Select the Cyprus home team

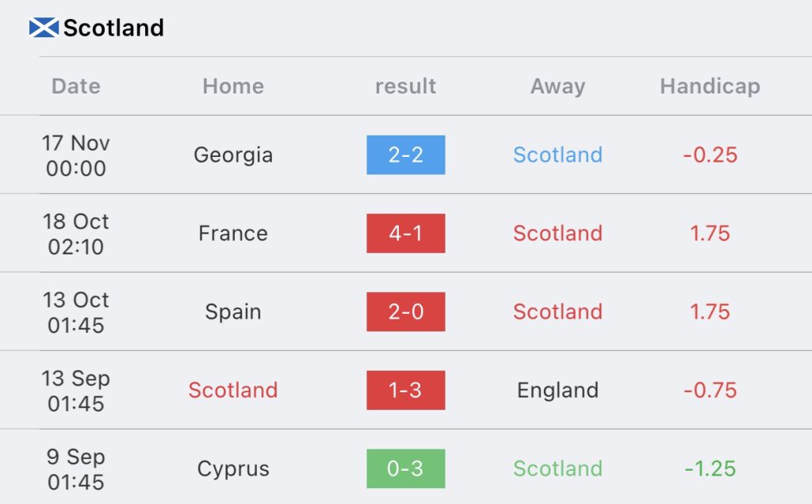tap(233, 468)
